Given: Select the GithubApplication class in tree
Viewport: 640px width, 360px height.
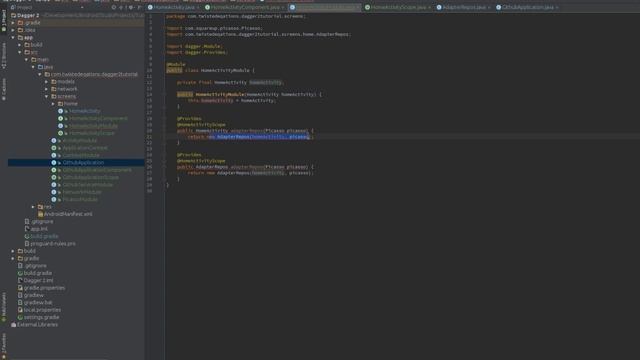Looking at the screenshot, I should (83, 162).
